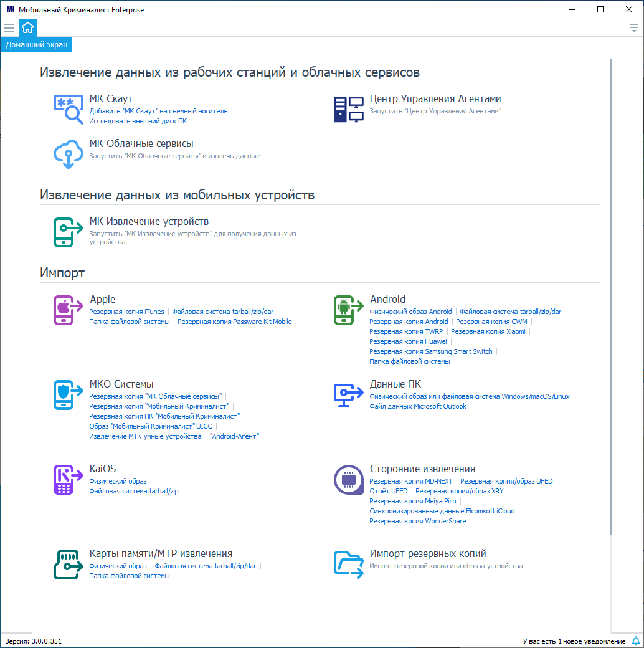Viewport: 644px width, 648px height.
Task: Select Карты памяти Физический образ link
Action: 118,566
